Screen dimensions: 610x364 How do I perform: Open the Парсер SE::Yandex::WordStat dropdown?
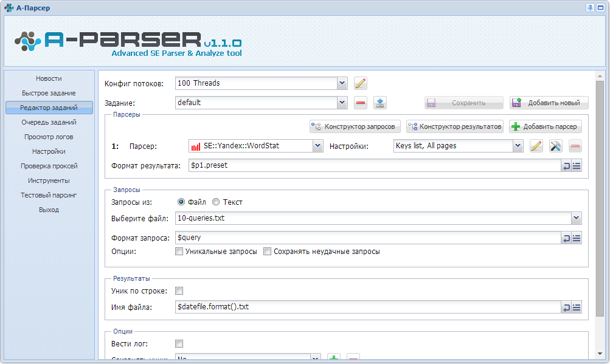click(x=318, y=146)
